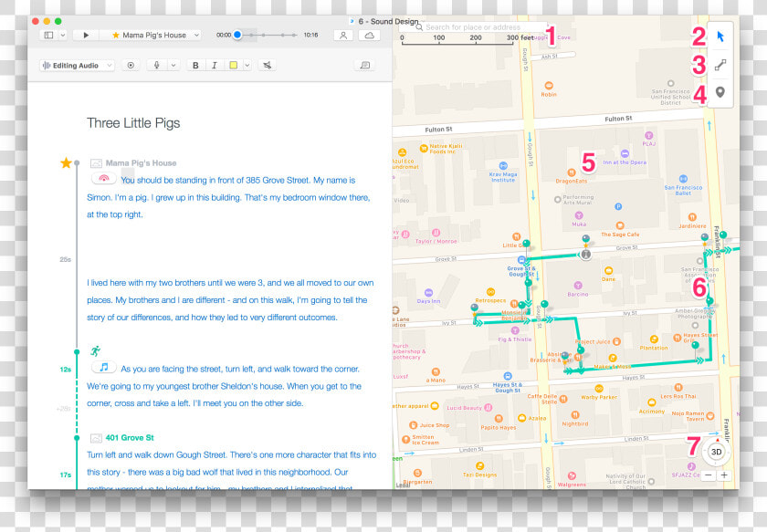Viewport: 767px width, 532px height.
Task: Expand the microphone options arrow
Action: (173, 65)
